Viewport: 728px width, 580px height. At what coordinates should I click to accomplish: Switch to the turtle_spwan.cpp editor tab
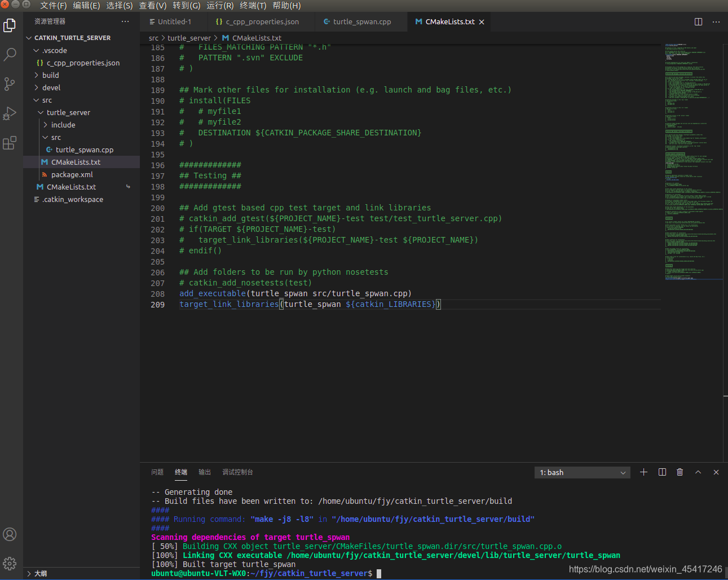coord(361,21)
